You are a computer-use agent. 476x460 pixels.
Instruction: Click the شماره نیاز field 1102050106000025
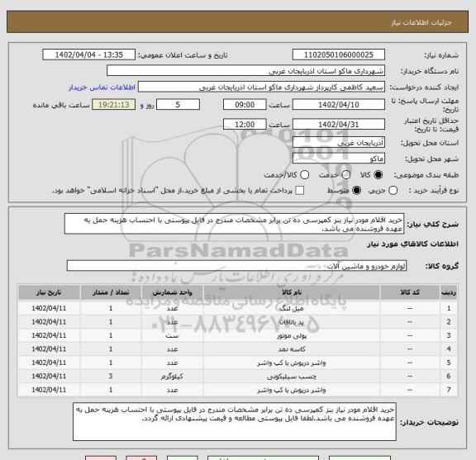[339, 55]
